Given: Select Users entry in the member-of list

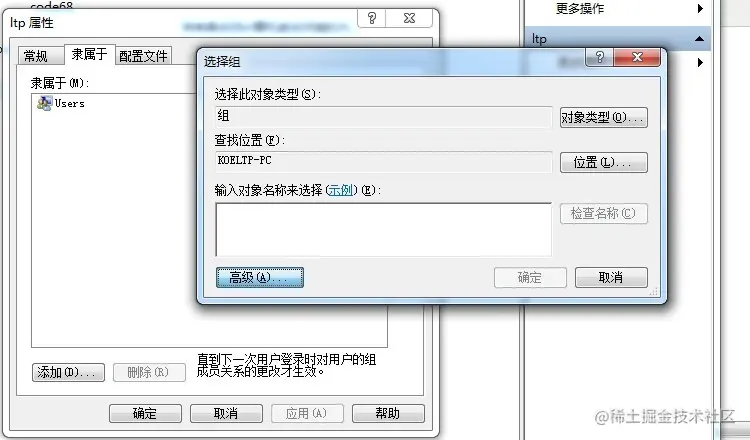Looking at the screenshot, I should pyautogui.click(x=61, y=103).
